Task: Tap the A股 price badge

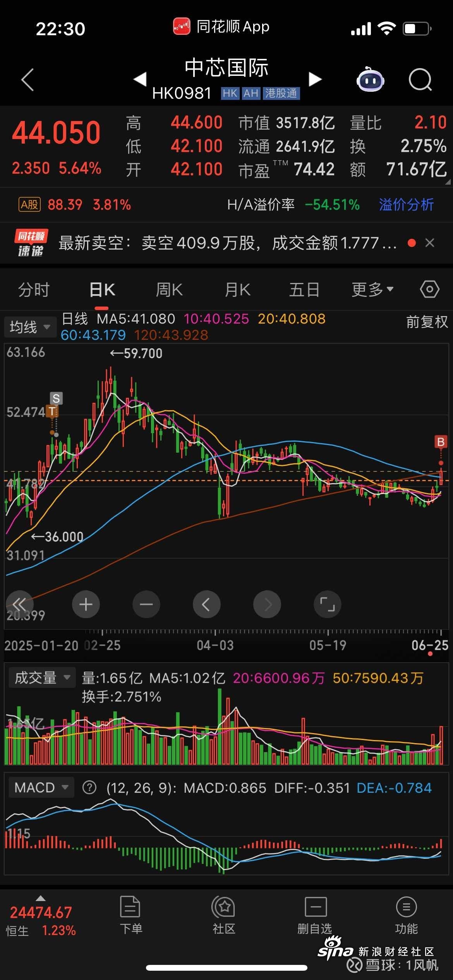Action: 29,204
